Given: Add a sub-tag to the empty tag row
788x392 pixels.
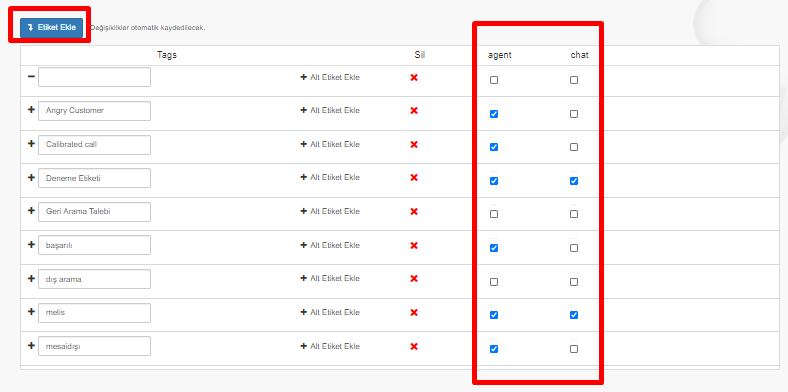Looking at the screenshot, I should point(330,77).
